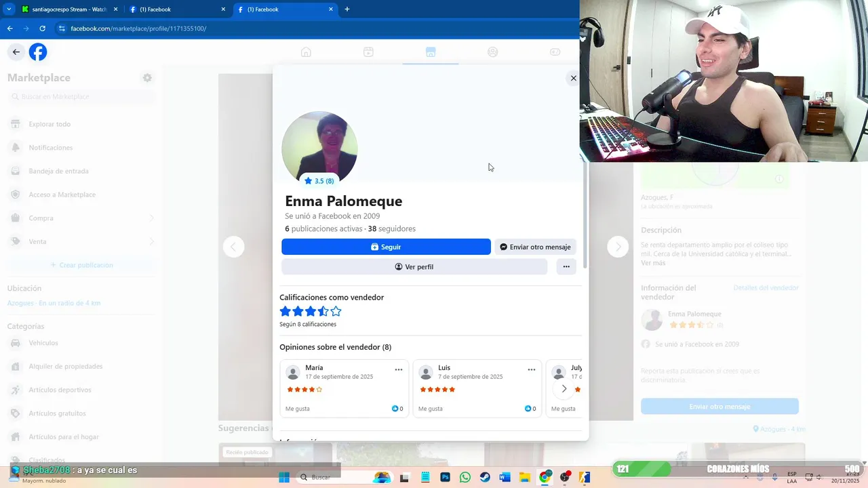The height and width of the screenshot is (488, 868).
Task: Click Enma Palomeque in the seller info panel
Action: pyautogui.click(x=694, y=314)
